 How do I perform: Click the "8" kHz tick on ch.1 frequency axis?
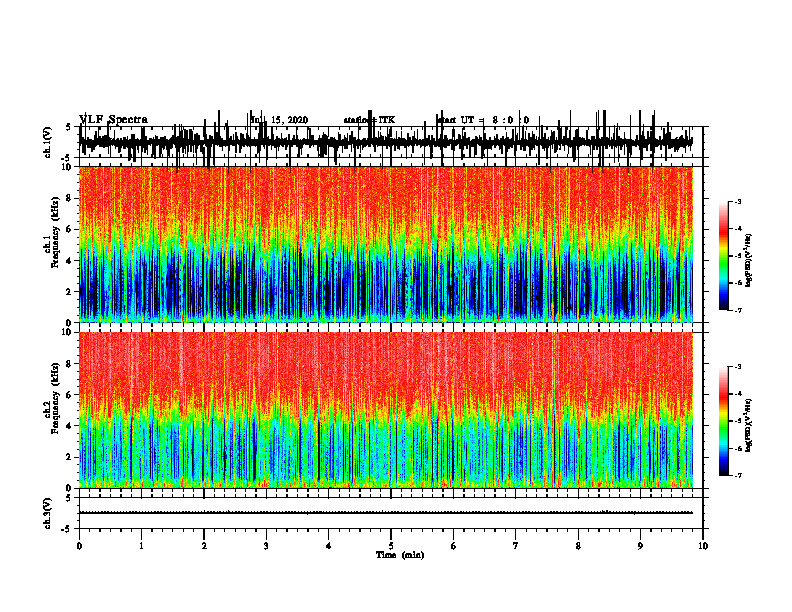click(x=70, y=198)
